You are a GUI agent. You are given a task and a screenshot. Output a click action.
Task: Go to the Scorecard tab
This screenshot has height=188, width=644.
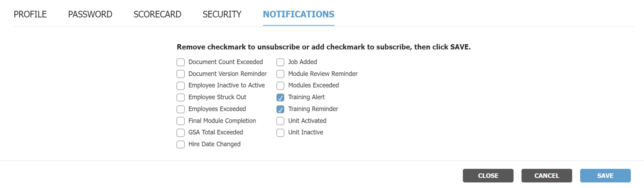[x=157, y=14]
